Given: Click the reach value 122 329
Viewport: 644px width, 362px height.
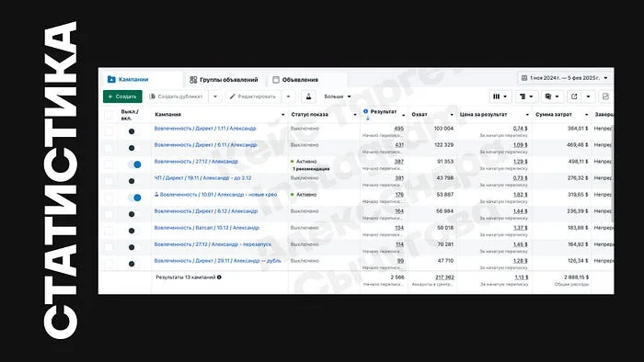Looking at the screenshot, I should (443, 145).
